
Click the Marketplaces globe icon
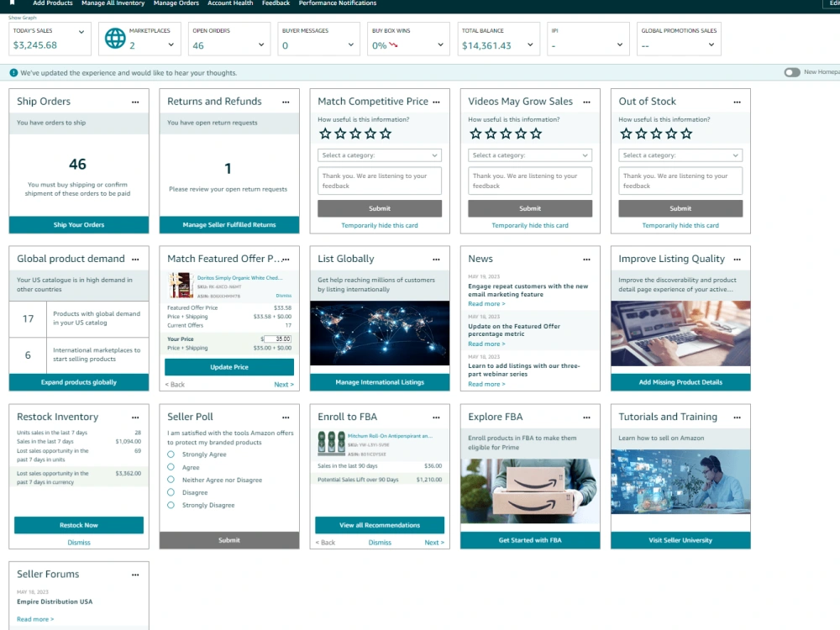(115, 39)
